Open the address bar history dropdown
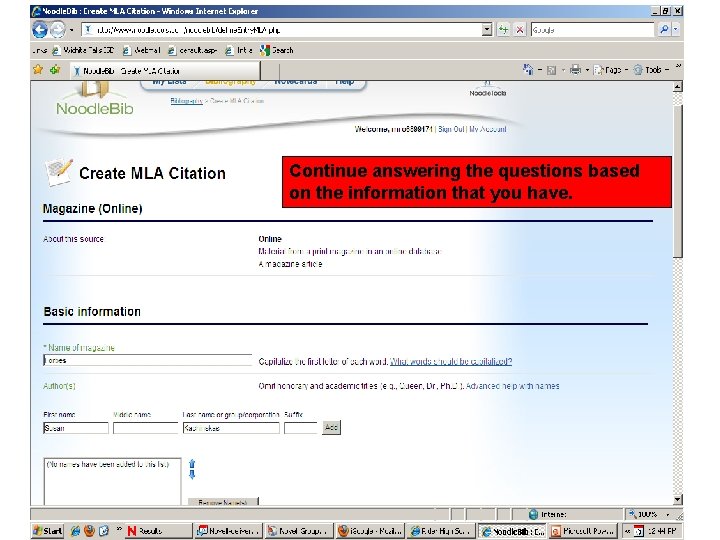The height and width of the screenshot is (540, 720). click(487, 30)
